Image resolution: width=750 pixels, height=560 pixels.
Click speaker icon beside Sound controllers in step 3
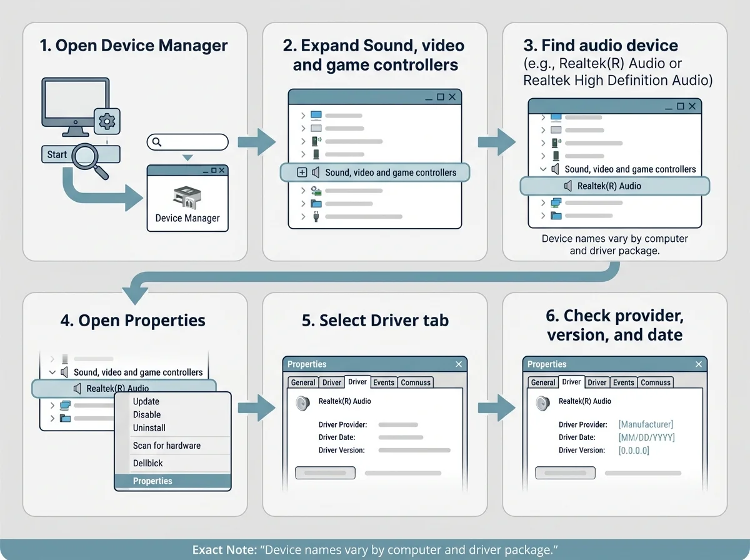coord(555,169)
